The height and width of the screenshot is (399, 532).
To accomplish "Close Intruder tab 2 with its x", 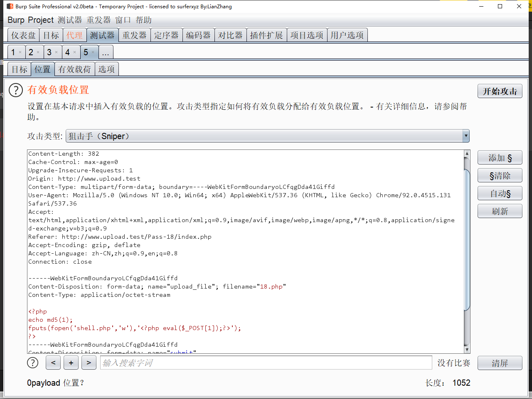I will point(38,52).
